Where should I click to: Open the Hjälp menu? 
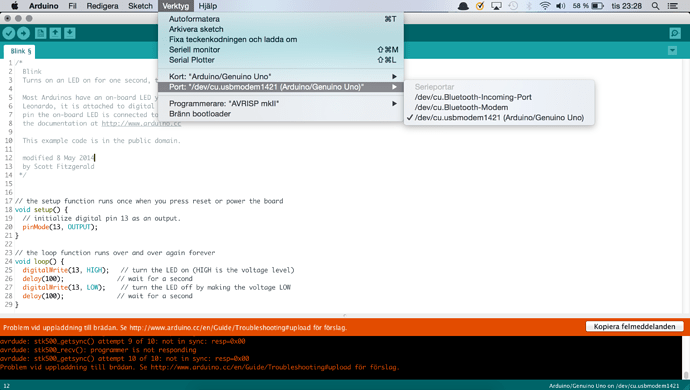point(208,6)
